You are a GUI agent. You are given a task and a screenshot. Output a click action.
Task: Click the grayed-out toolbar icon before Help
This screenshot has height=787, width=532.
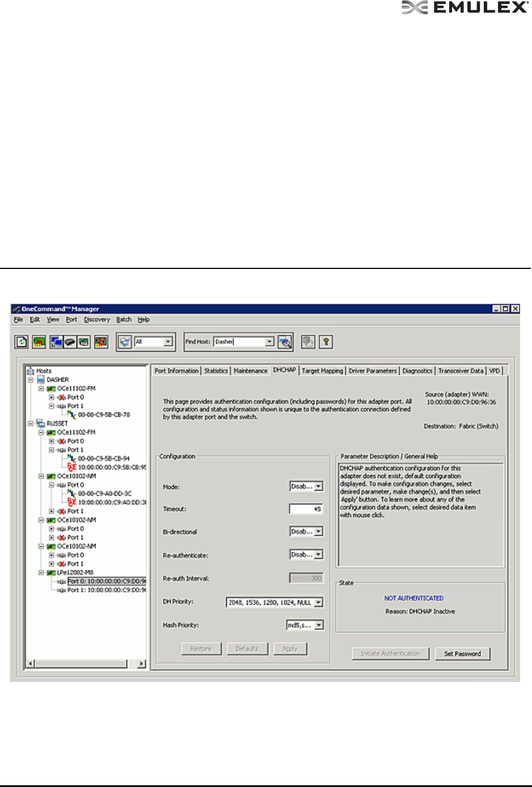coord(308,342)
